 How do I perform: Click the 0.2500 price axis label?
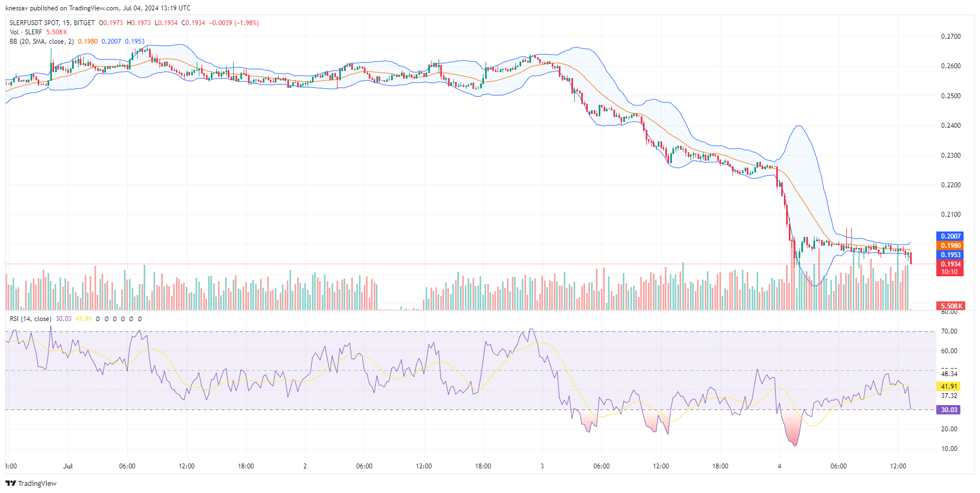coord(951,96)
